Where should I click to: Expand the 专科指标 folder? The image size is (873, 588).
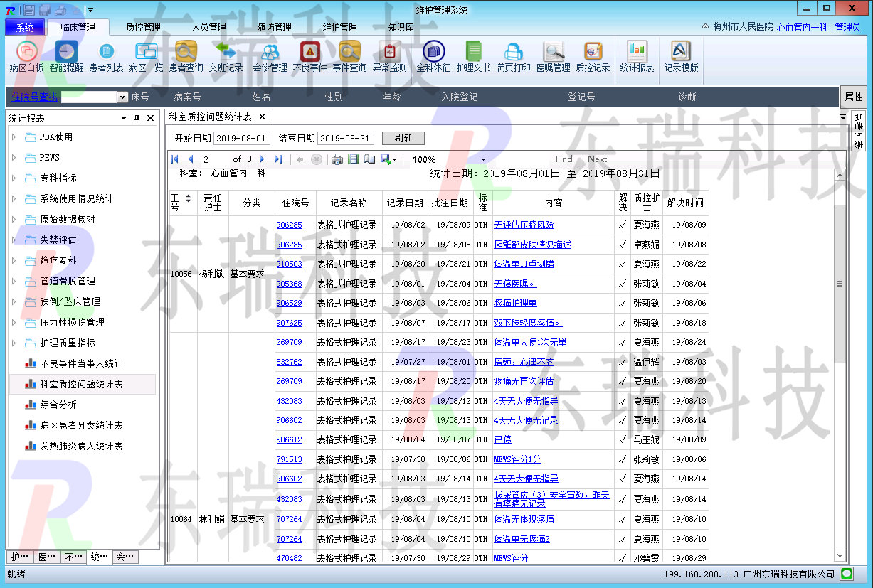click(14, 178)
